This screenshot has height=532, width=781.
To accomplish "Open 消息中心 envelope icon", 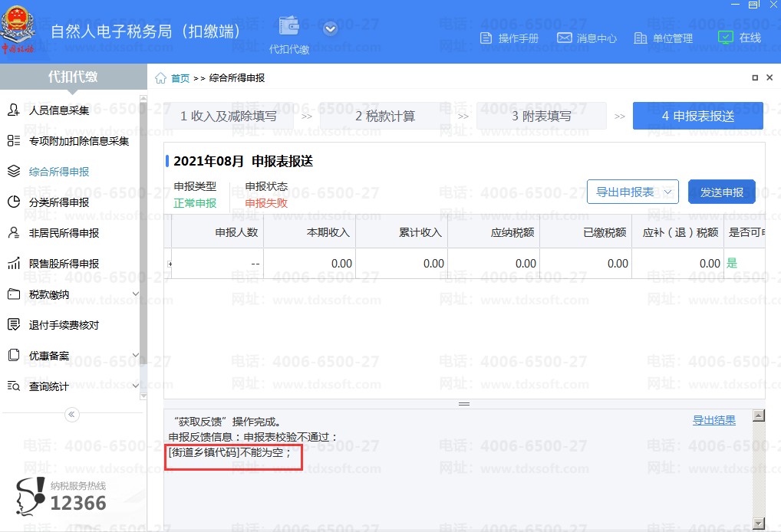I will click(x=564, y=38).
